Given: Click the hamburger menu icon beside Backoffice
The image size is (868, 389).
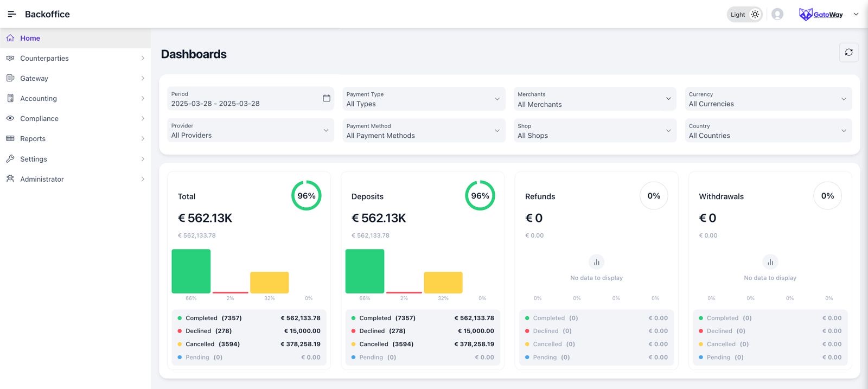Looking at the screenshot, I should click(x=11, y=14).
